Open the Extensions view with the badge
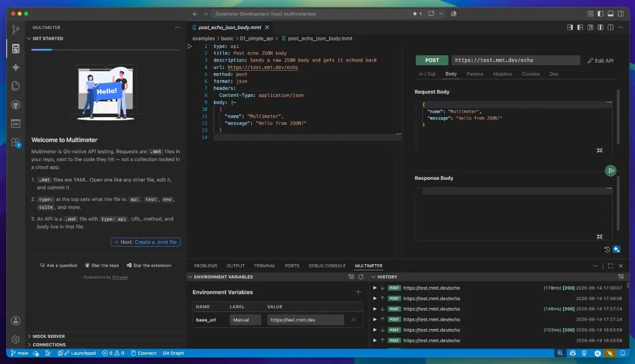 point(16,143)
